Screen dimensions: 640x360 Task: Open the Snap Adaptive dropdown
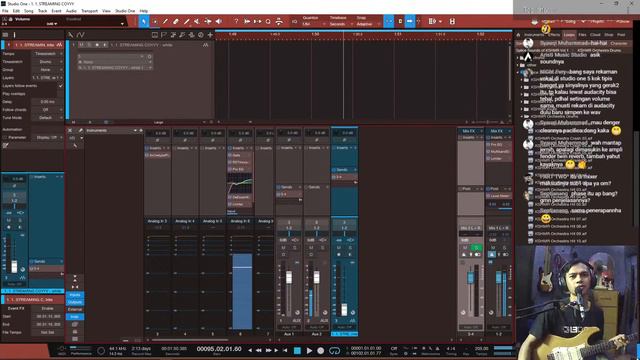(x=368, y=24)
